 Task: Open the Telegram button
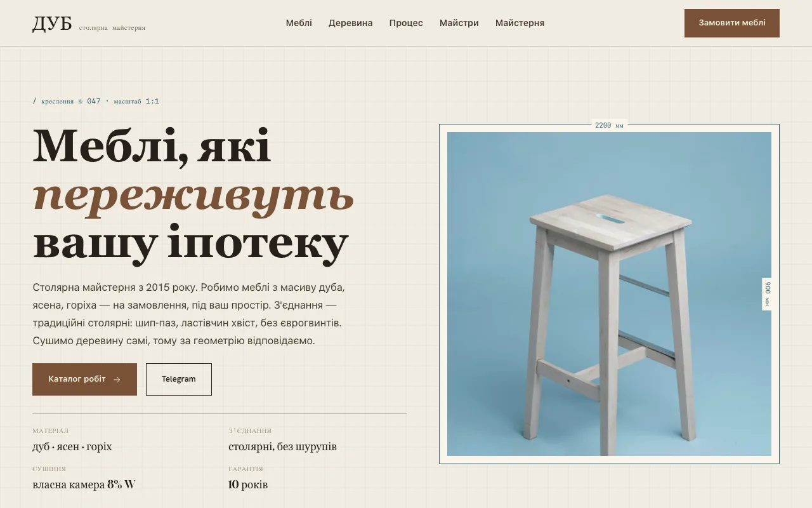click(x=179, y=379)
